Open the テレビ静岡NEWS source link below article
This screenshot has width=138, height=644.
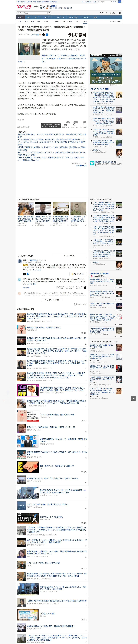pos(81,166)
